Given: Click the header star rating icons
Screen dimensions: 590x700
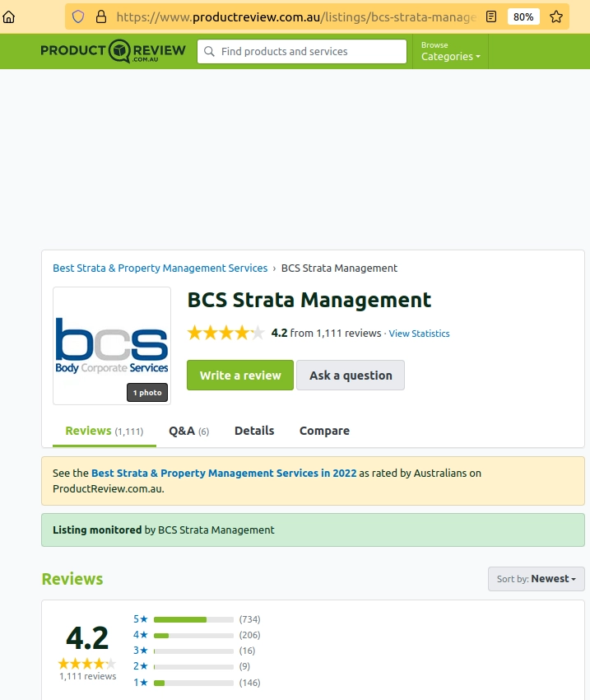Looking at the screenshot, I should pyautogui.click(x=225, y=333).
